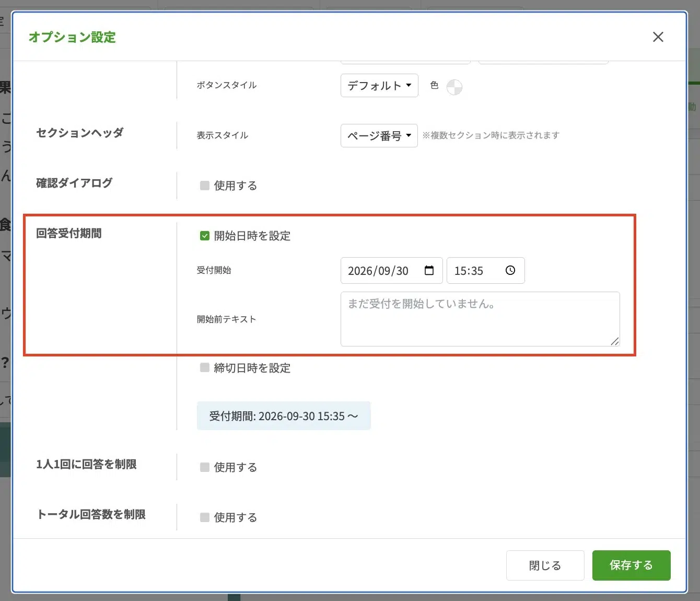Viewport: 700px width, 601px height.
Task: Click the 受付開始 time field 15:35
Action: (x=486, y=270)
